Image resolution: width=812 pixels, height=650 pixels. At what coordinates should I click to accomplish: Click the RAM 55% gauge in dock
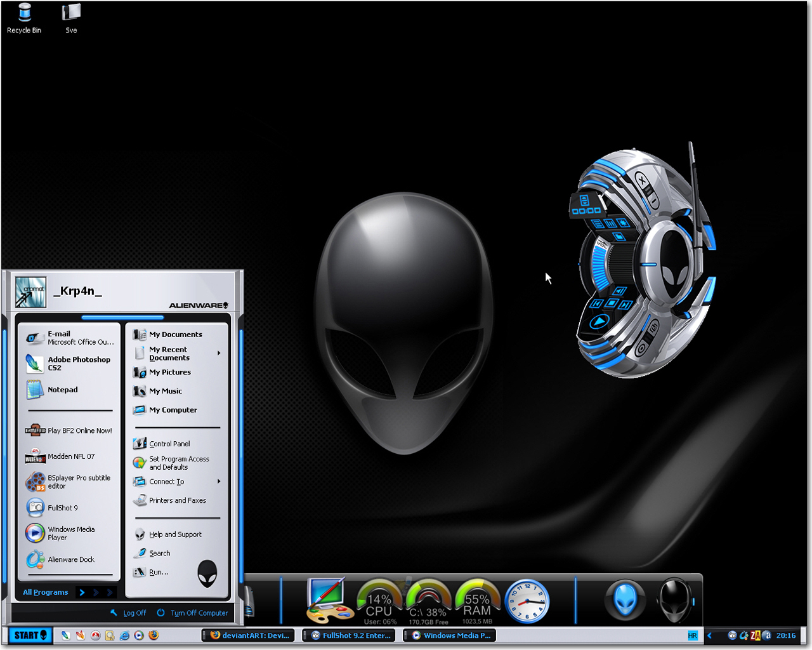coord(477,602)
